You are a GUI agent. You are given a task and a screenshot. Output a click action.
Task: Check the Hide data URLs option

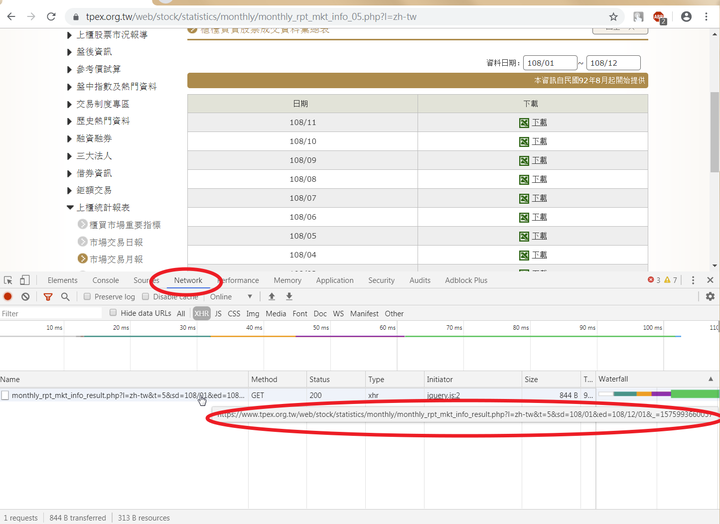[111, 313]
